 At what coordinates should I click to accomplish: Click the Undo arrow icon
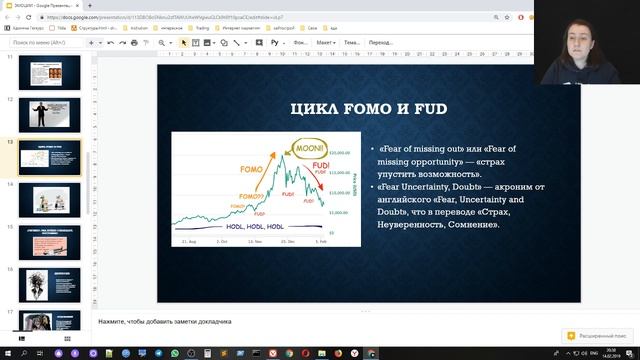(111, 43)
